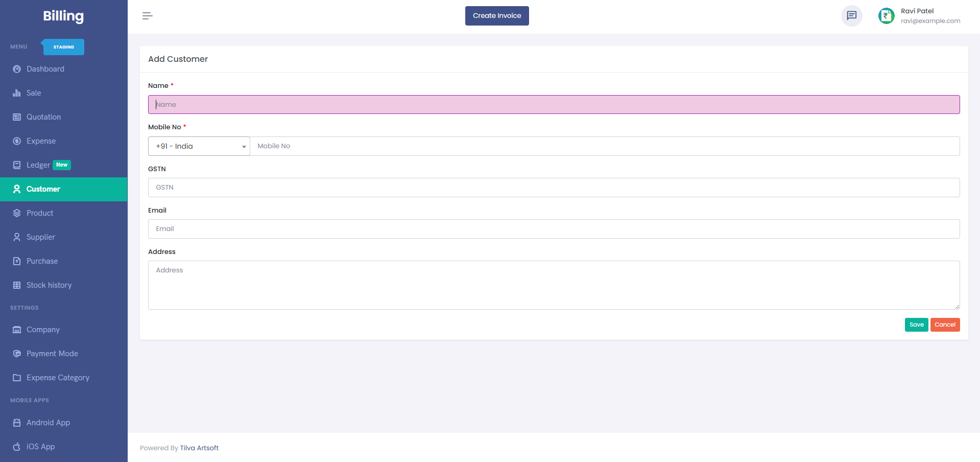
Task: Click the rupee avatar icon next to Ravi Patel
Action: (x=886, y=15)
